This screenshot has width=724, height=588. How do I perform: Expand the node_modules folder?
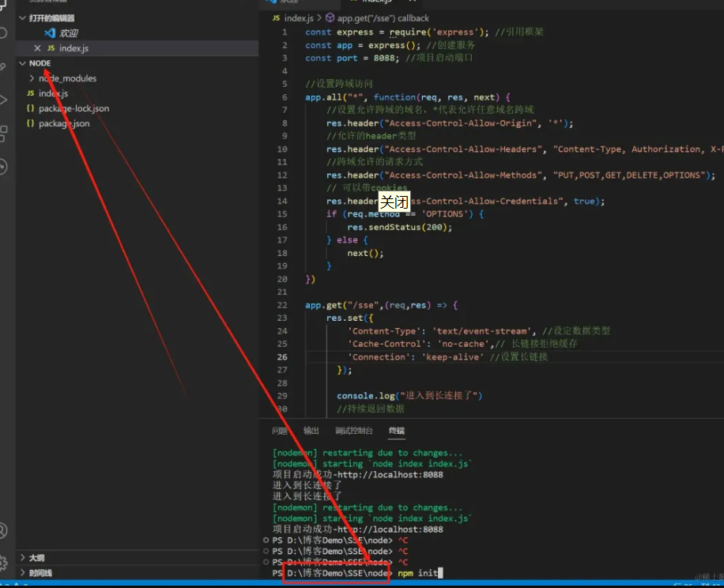(x=32, y=78)
